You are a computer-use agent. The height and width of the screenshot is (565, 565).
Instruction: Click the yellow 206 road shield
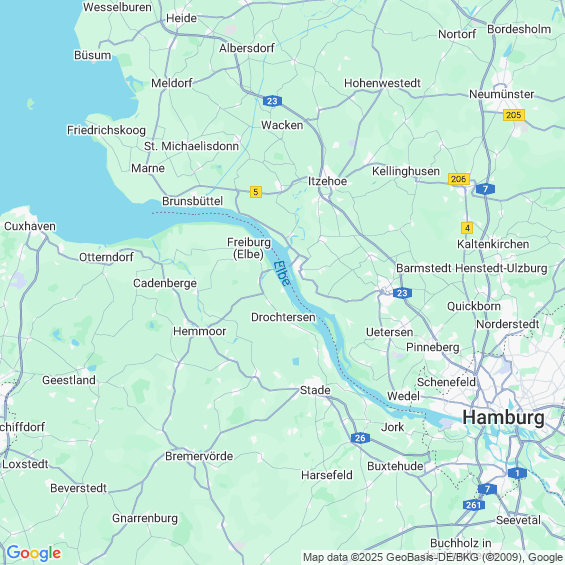pos(459,179)
